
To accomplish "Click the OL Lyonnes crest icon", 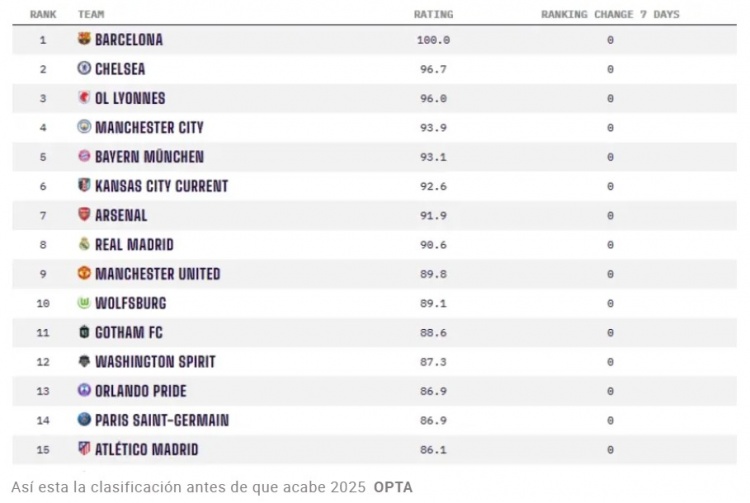I will (84, 98).
